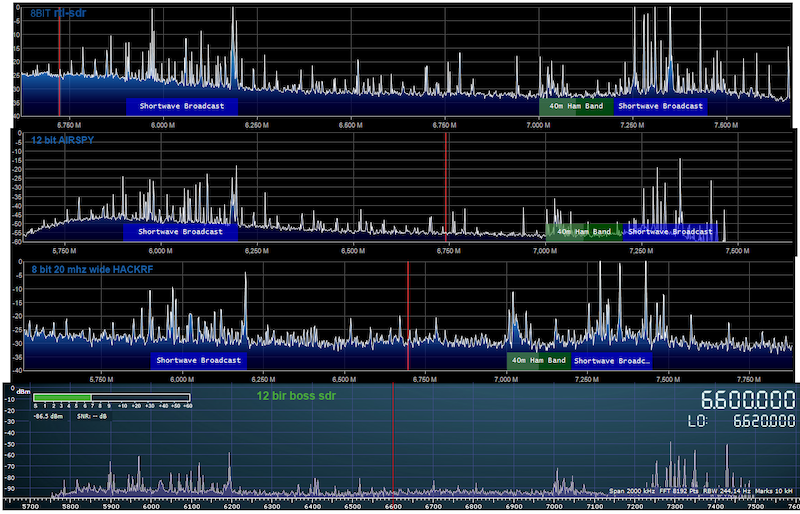800x514 pixels.
Task: Click red tuning line in HACKRF spectrum
Action: coord(408,315)
